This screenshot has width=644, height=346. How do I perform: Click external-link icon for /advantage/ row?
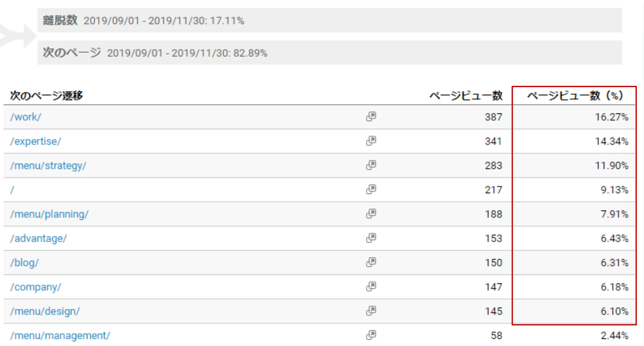point(371,238)
